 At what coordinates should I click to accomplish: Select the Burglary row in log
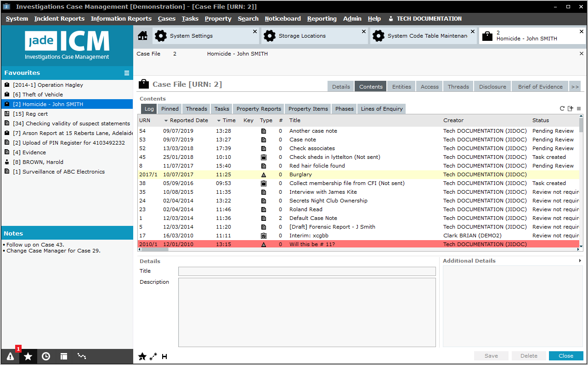300,174
